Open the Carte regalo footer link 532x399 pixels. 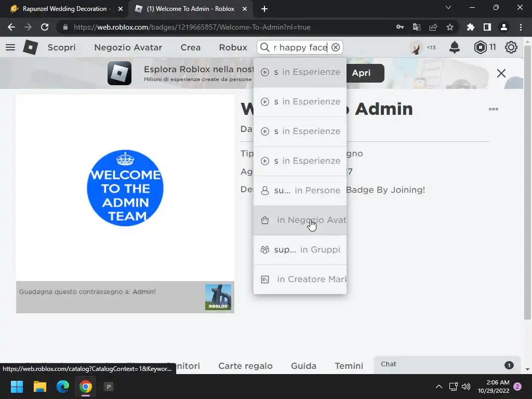point(245,366)
